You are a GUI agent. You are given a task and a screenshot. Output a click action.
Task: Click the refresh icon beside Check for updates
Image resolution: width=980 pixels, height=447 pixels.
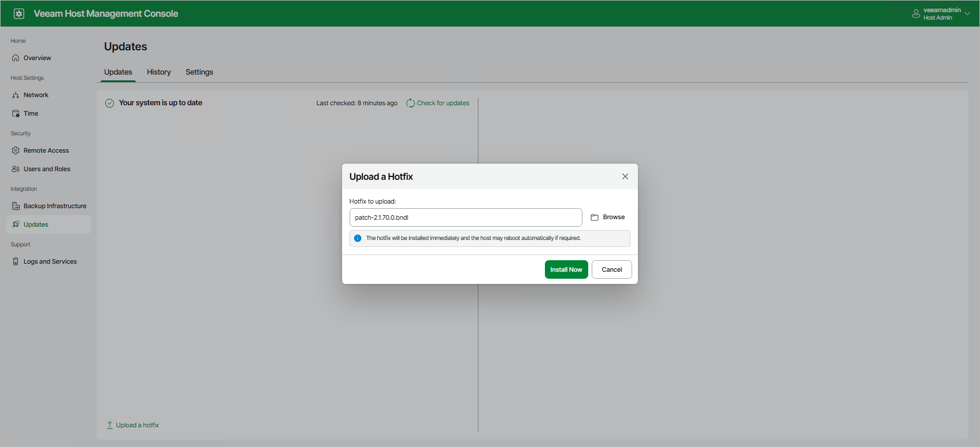click(x=410, y=103)
